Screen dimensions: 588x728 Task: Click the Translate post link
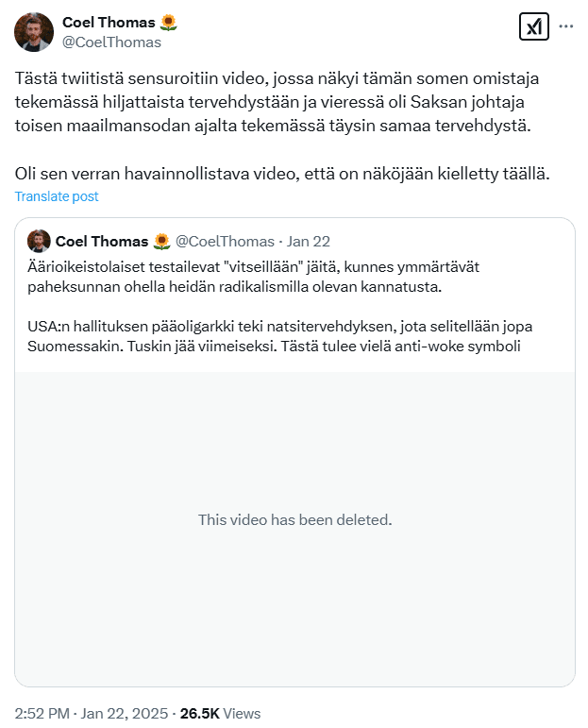57,196
